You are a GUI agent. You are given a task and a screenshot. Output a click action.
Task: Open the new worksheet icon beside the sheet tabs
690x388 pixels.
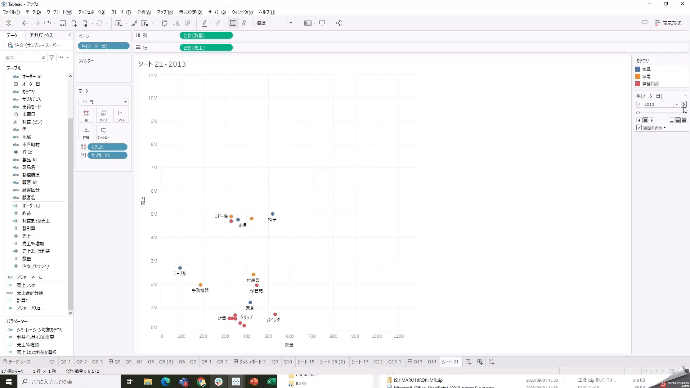(x=469, y=362)
